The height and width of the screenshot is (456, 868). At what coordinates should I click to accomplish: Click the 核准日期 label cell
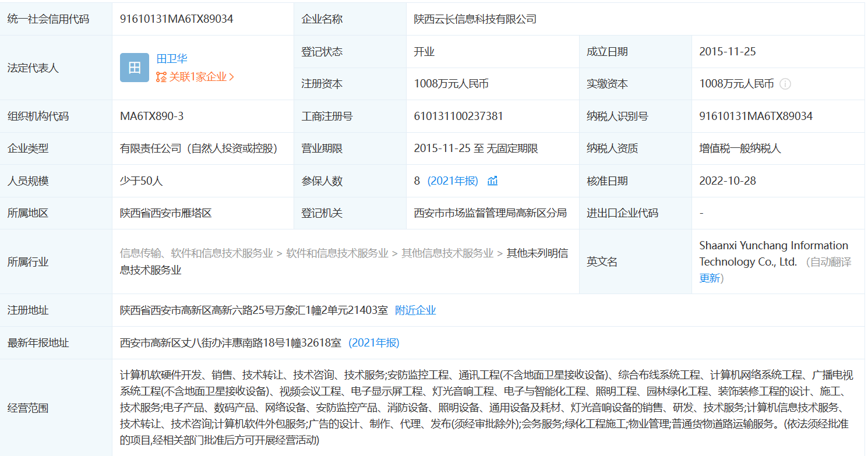(x=636, y=181)
